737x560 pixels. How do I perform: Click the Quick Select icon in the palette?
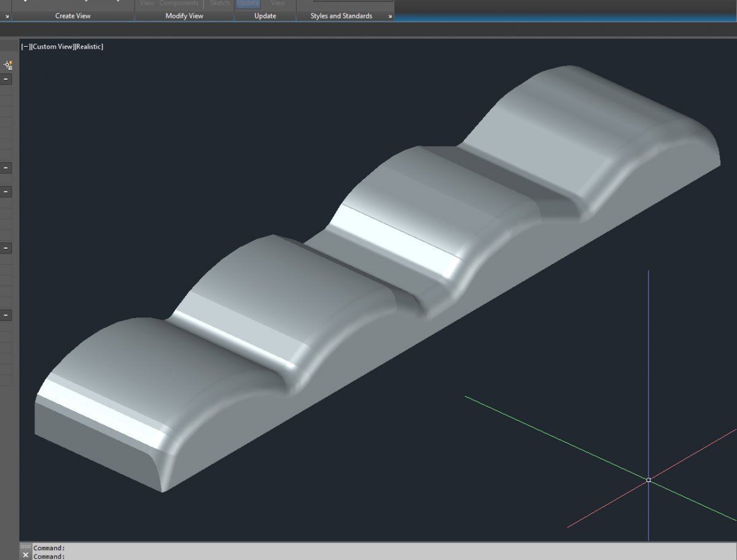coord(8,65)
